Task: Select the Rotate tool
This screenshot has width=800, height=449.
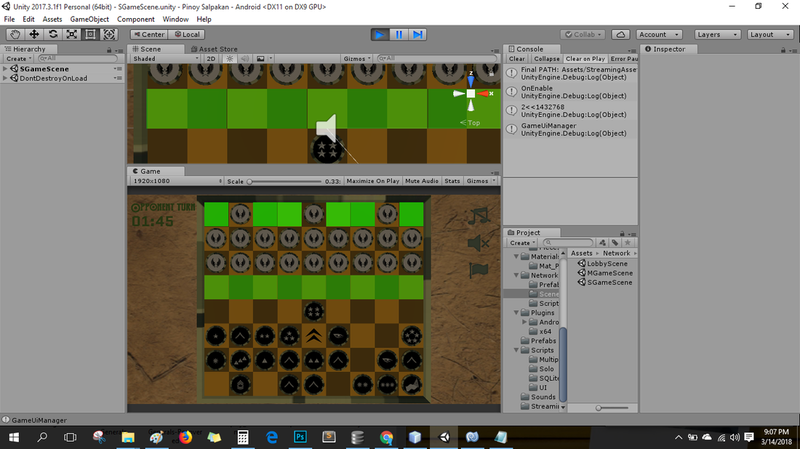Action: click(x=53, y=34)
